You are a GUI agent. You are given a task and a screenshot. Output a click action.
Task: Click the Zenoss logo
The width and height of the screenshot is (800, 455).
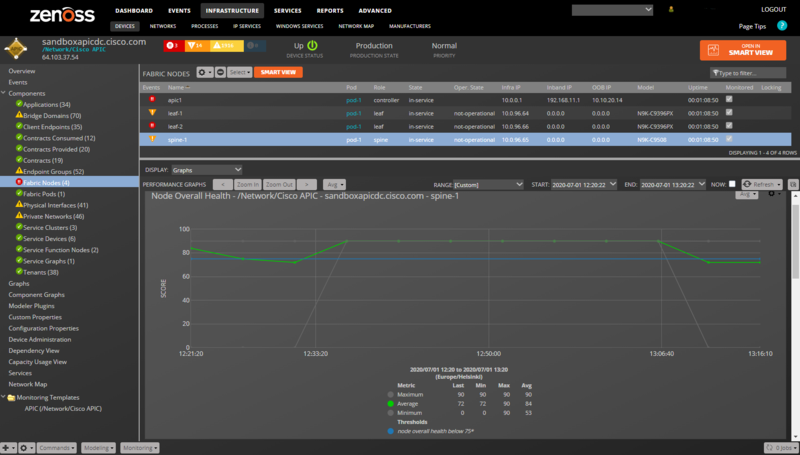click(x=62, y=14)
